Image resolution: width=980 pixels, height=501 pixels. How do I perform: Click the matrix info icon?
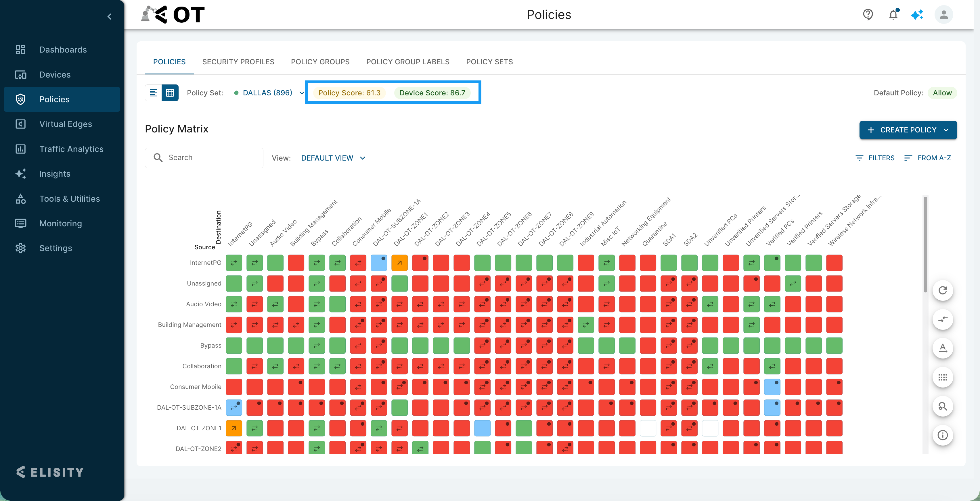pyautogui.click(x=942, y=435)
